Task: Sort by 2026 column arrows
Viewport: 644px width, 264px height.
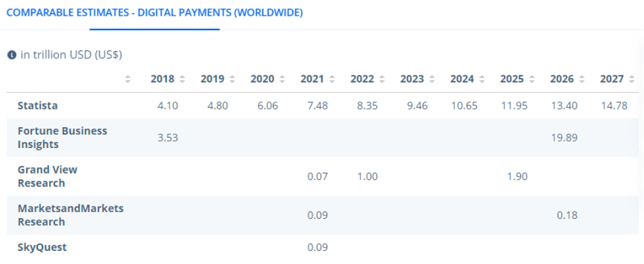Action: [582, 79]
